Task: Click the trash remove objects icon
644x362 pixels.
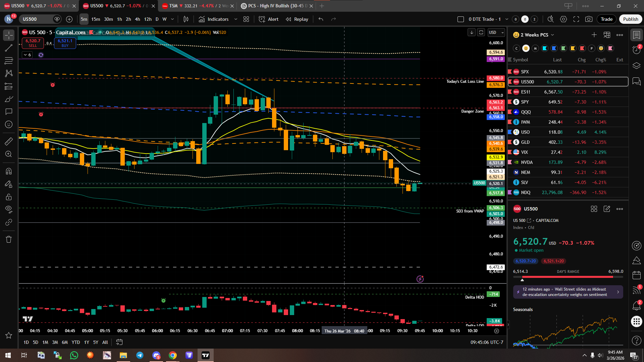Action: coord(9,239)
